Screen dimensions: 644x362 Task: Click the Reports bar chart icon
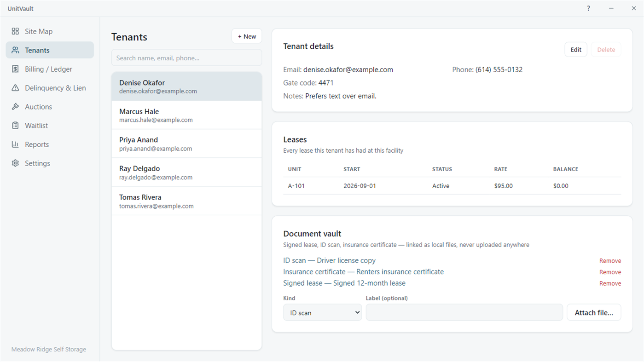(15, 144)
